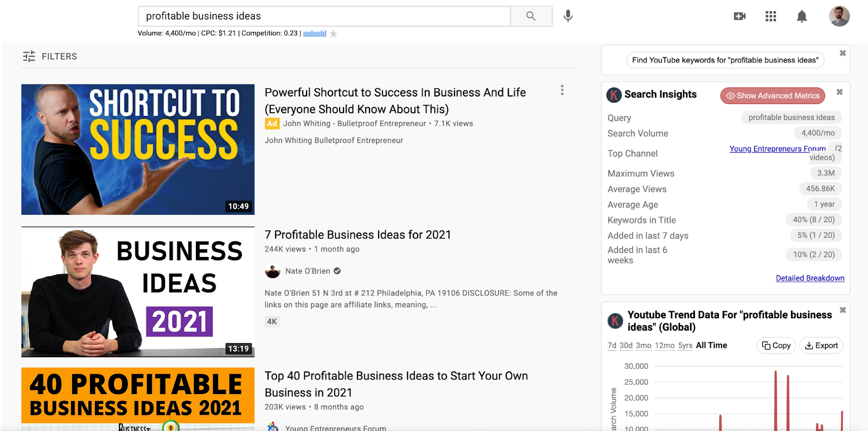Click the search magnifier button

point(531,16)
